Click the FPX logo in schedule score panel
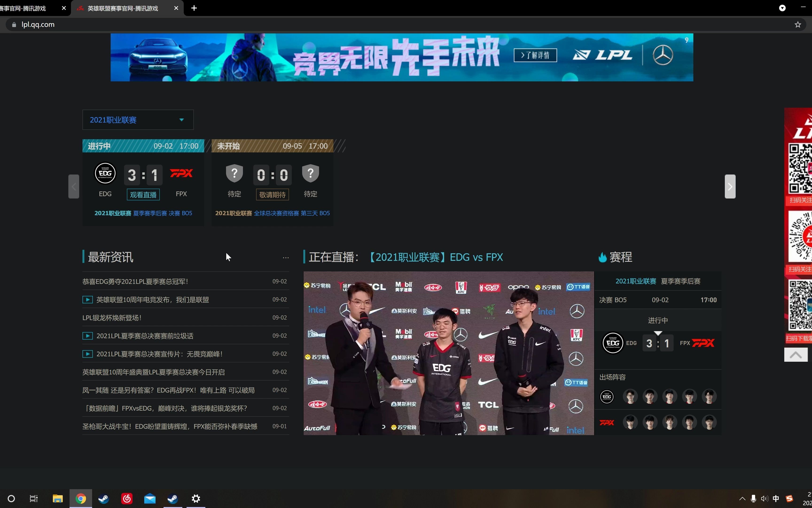812x508 pixels. coord(703,343)
